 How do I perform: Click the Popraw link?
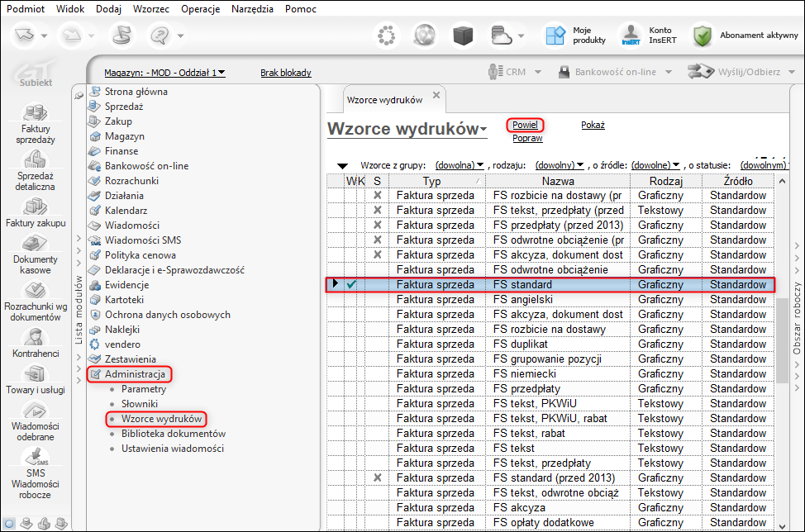[x=527, y=138]
